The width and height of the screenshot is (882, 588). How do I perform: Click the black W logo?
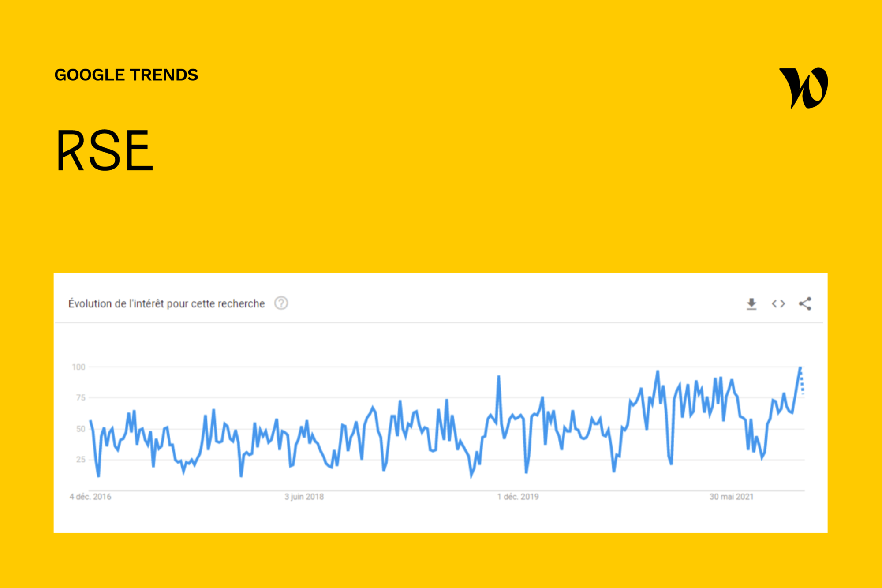804,88
